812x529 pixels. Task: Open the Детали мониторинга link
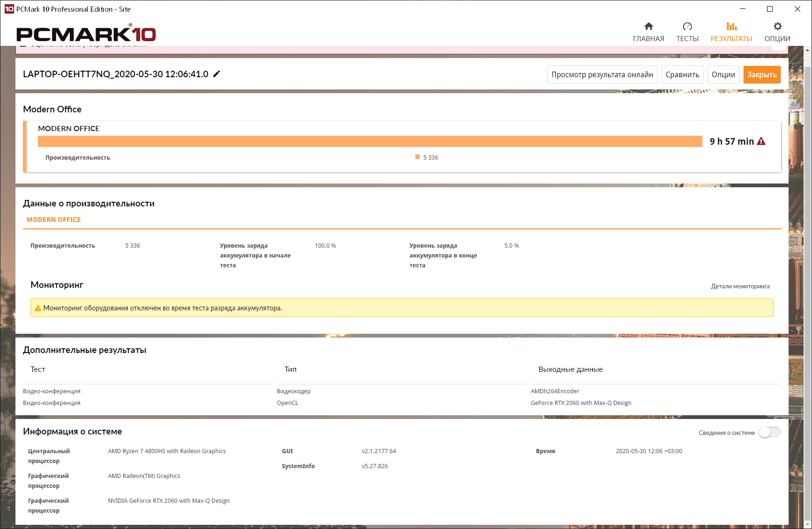point(740,286)
